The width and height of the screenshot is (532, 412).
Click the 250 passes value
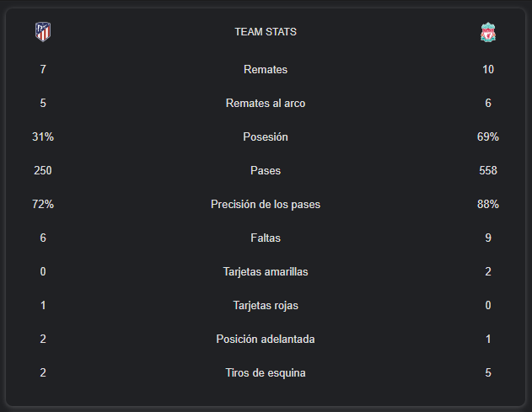(x=43, y=170)
